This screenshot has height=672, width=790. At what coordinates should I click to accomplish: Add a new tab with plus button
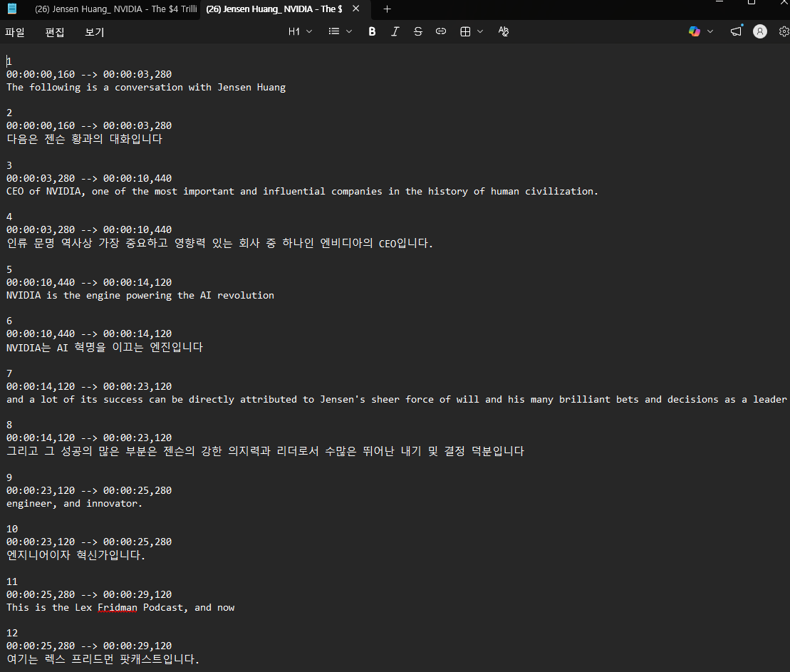pyautogui.click(x=388, y=9)
